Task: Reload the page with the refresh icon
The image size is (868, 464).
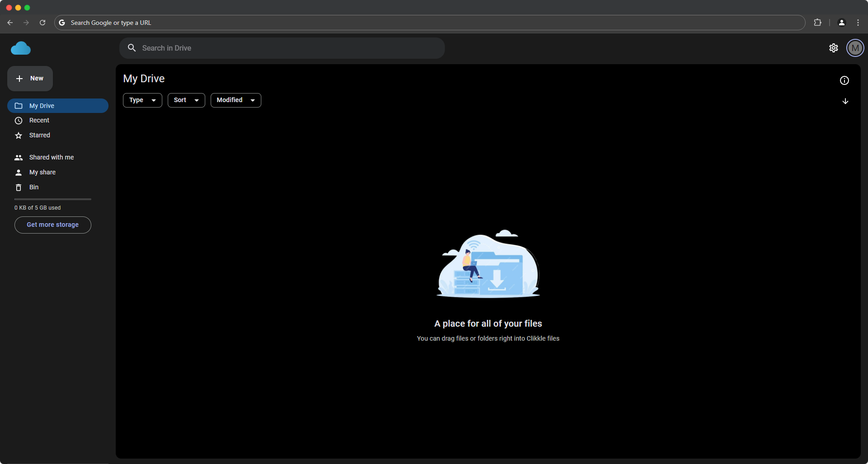Action: coord(42,23)
